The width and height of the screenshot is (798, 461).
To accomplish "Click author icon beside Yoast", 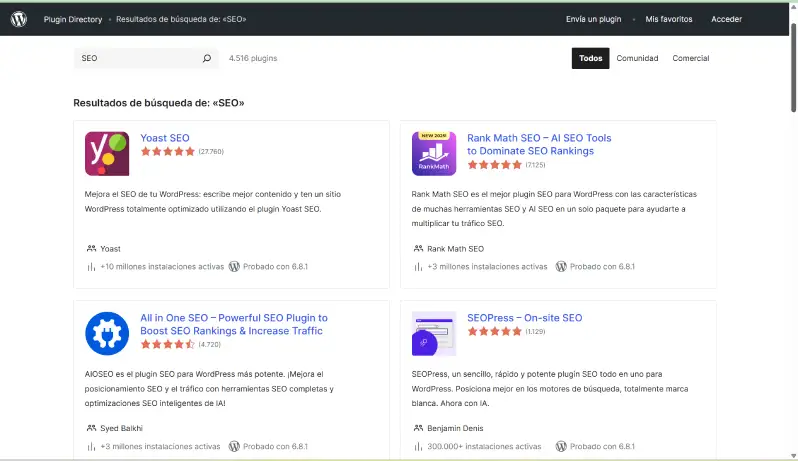I will (x=91, y=249).
